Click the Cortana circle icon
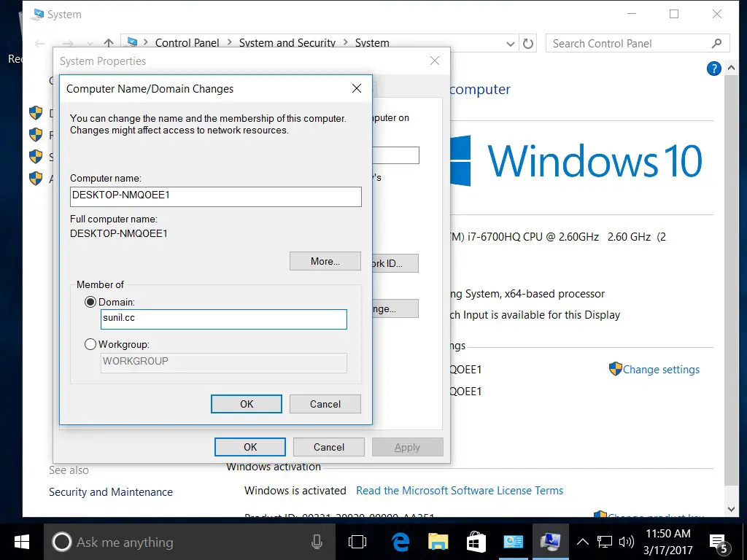The height and width of the screenshot is (560, 747). 61,542
